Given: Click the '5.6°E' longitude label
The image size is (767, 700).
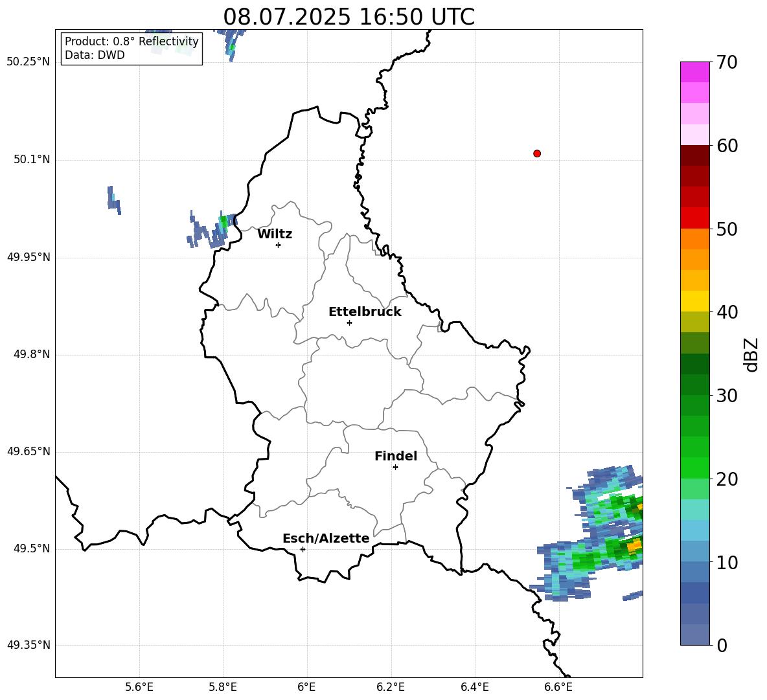Looking at the screenshot, I should (x=139, y=687).
